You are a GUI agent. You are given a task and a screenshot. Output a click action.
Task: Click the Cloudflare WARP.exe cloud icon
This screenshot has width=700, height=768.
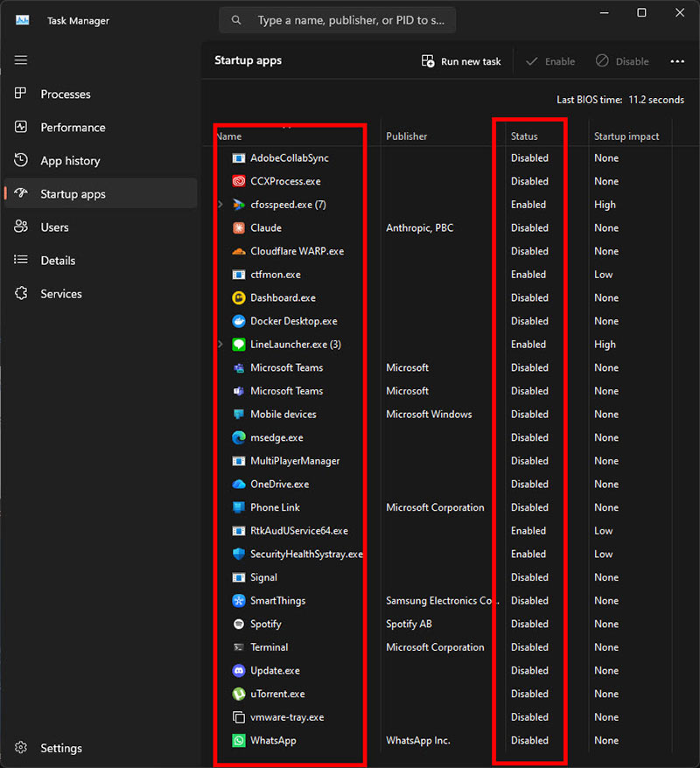point(239,251)
